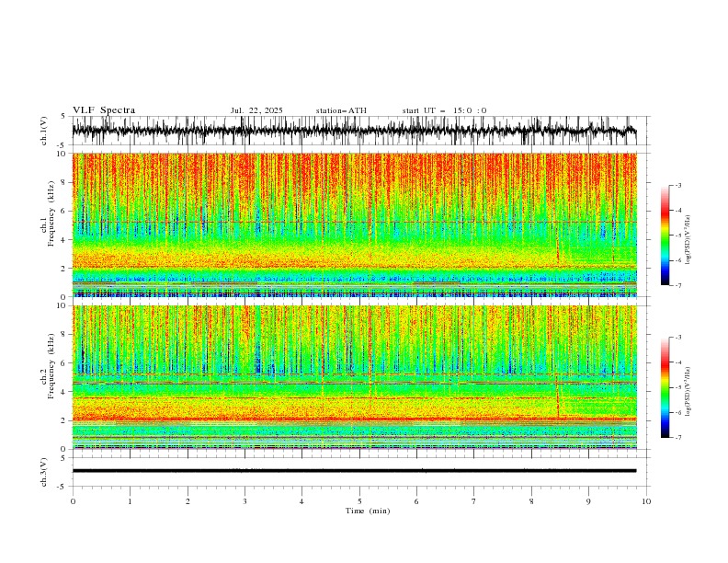728x563 pixels.
Task: Click the "start UT = 15:0 :0" text
Action: 444,110
